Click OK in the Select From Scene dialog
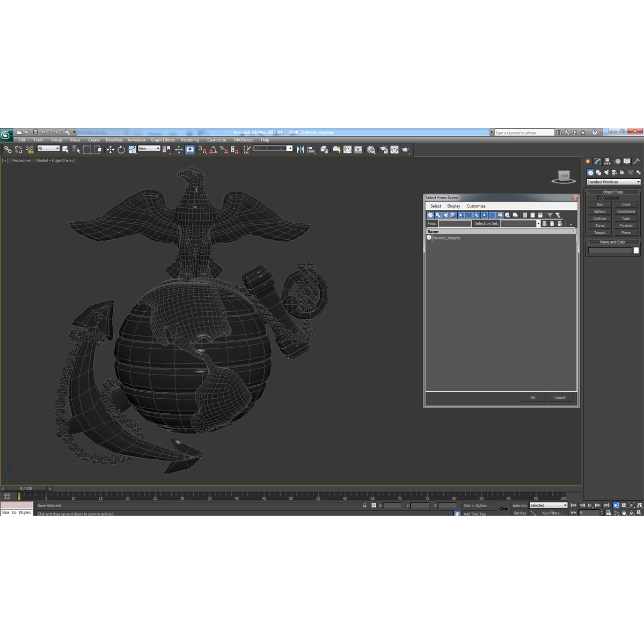Screen dimensions: 644x644 532,398
